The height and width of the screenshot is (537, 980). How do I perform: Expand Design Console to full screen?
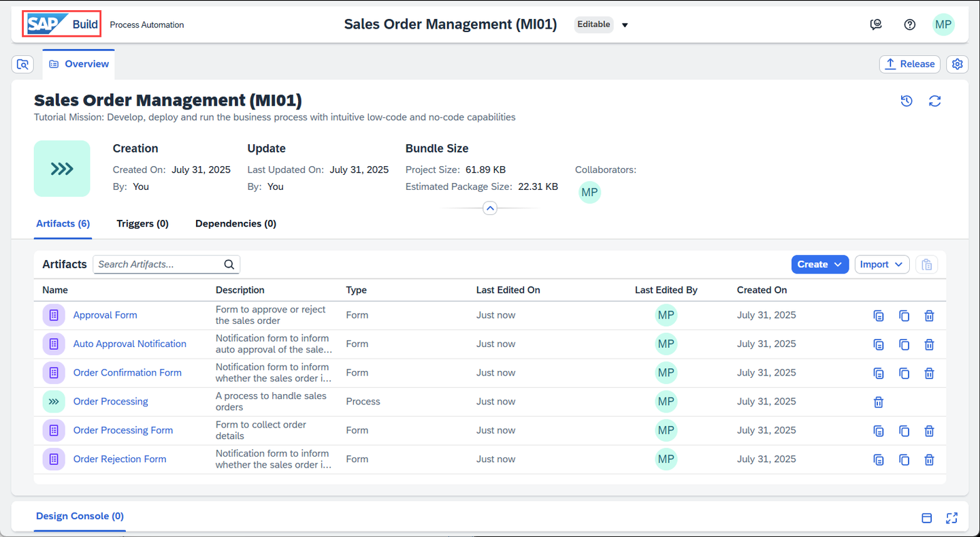(x=952, y=518)
